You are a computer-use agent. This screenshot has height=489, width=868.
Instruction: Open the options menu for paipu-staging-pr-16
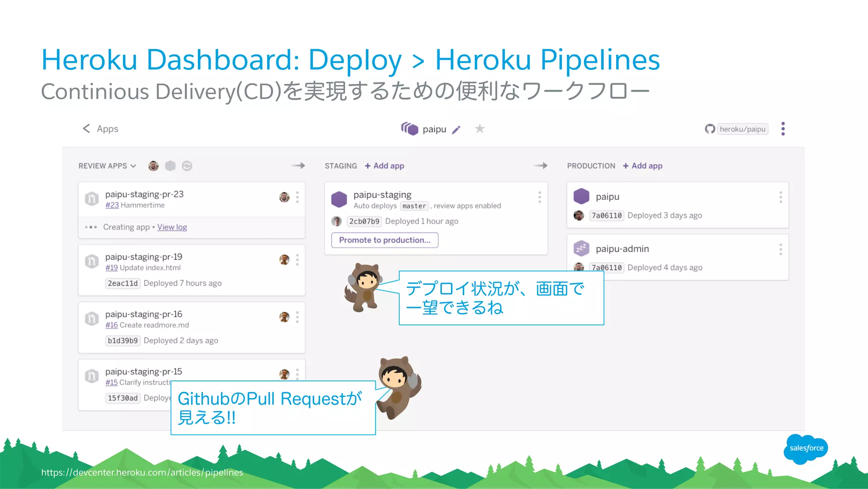(298, 317)
